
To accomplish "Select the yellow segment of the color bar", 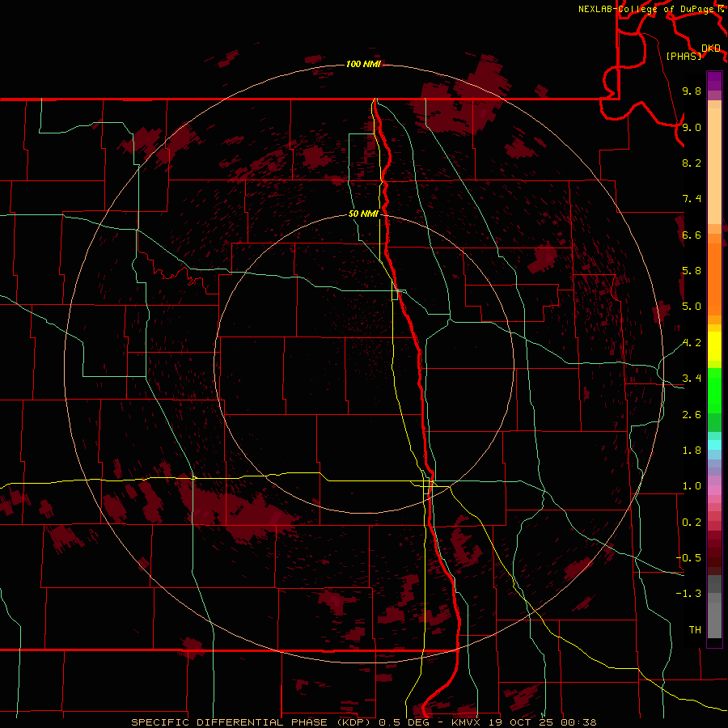I will point(714,346).
